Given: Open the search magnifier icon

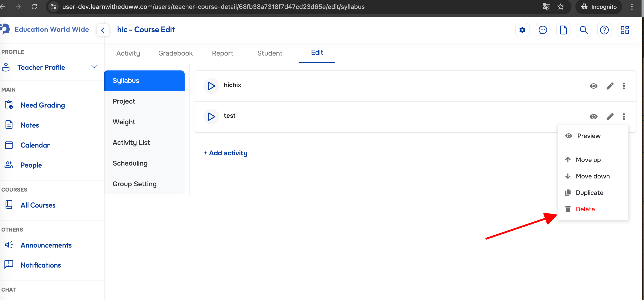Looking at the screenshot, I should [583, 30].
